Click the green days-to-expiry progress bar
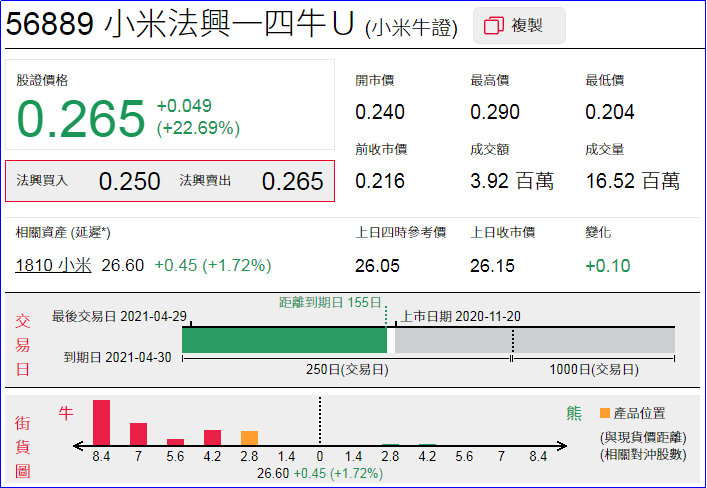 click(285, 340)
